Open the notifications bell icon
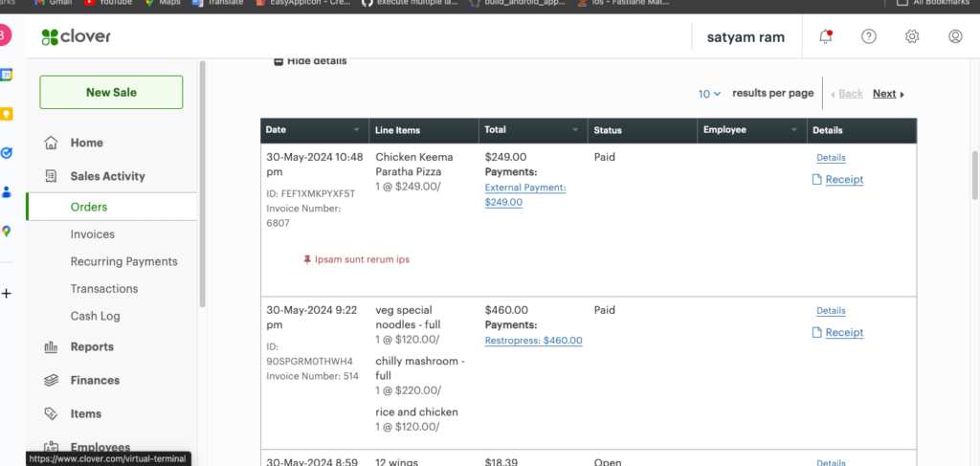This screenshot has width=980, height=466. point(825,36)
